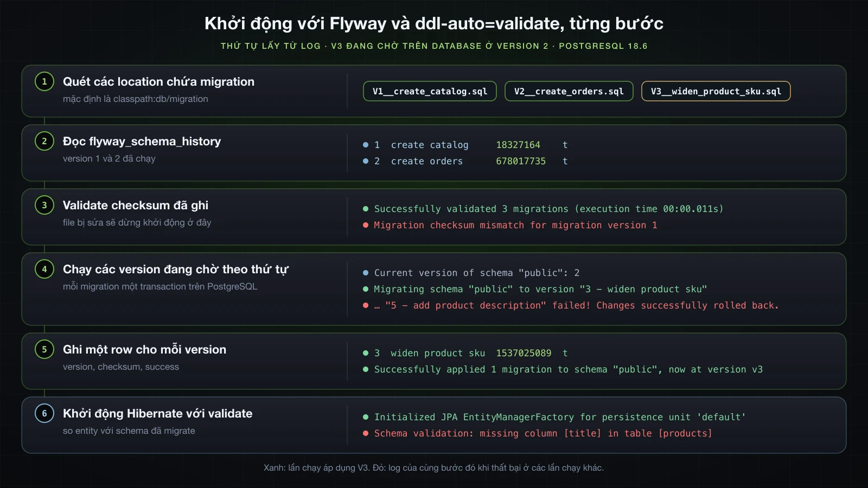The width and height of the screenshot is (868, 488).
Task: Click the step 4 number badge
Action: point(44,269)
